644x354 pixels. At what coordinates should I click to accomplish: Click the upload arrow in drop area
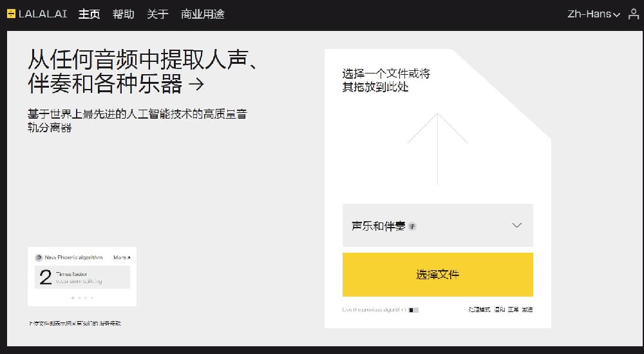click(437, 149)
